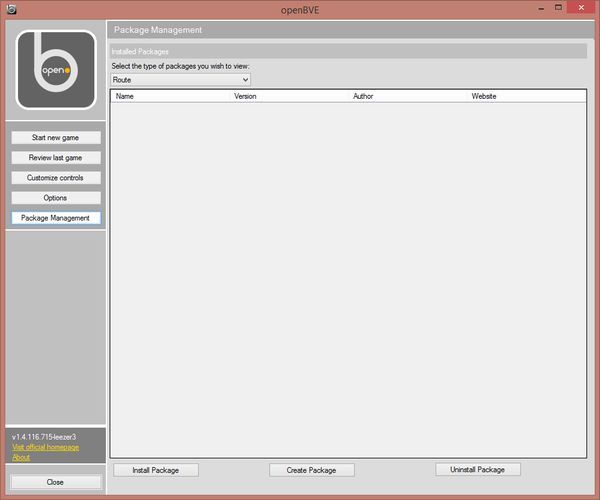The height and width of the screenshot is (500, 600).
Task: Open the Start new game screen
Action: pos(56,138)
